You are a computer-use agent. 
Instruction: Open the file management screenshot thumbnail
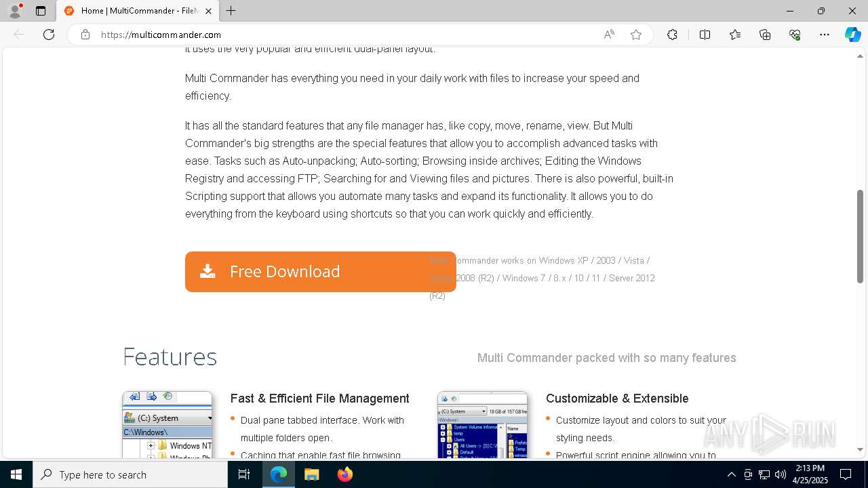pyautogui.click(x=167, y=425)
